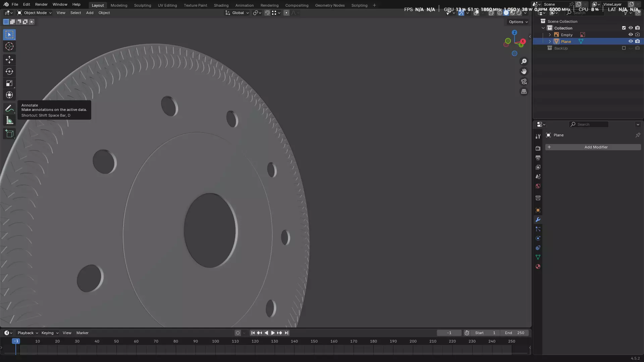This screenshot has width=644, height=362.
Task: Collapse the Collection tree row
Action: point(543,28)
